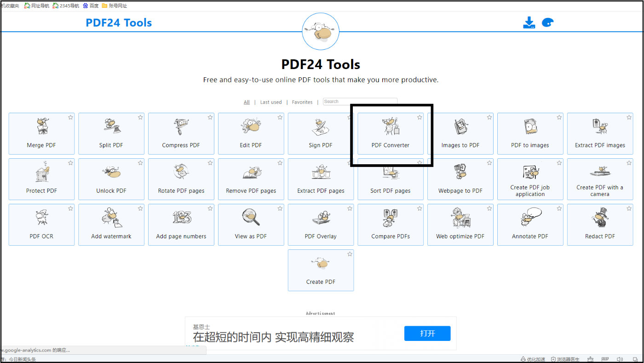Open the Add watermark tool
644x363 pixels.
[111, 225]
